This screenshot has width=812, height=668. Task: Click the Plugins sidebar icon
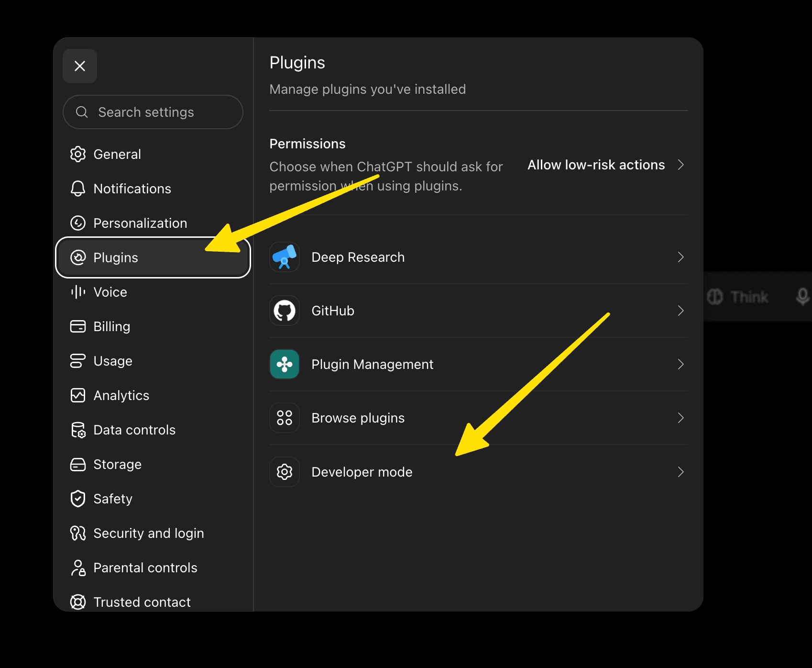(x=78, y=257)
